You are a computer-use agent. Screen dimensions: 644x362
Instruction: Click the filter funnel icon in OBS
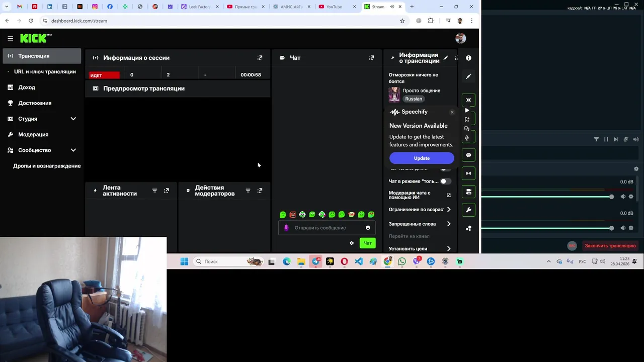[596, 139]
